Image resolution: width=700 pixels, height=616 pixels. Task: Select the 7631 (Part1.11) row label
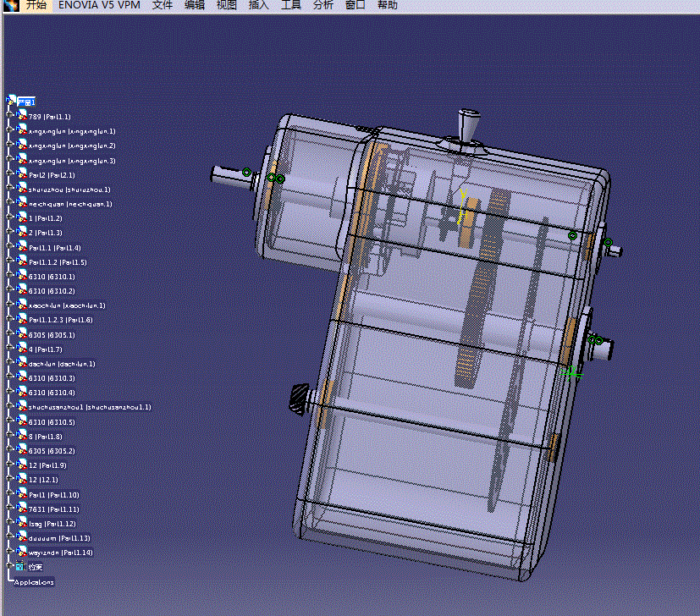tap(54, 509)
